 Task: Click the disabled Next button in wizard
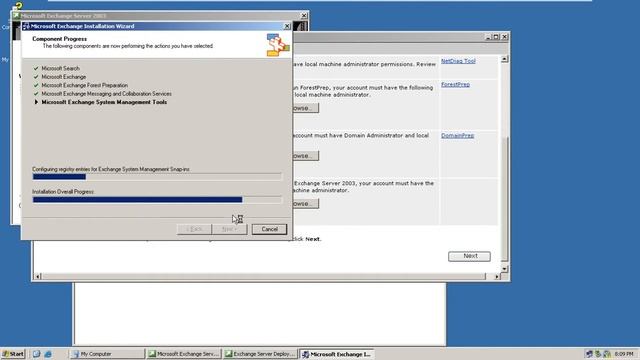click(x=230, y=229)
